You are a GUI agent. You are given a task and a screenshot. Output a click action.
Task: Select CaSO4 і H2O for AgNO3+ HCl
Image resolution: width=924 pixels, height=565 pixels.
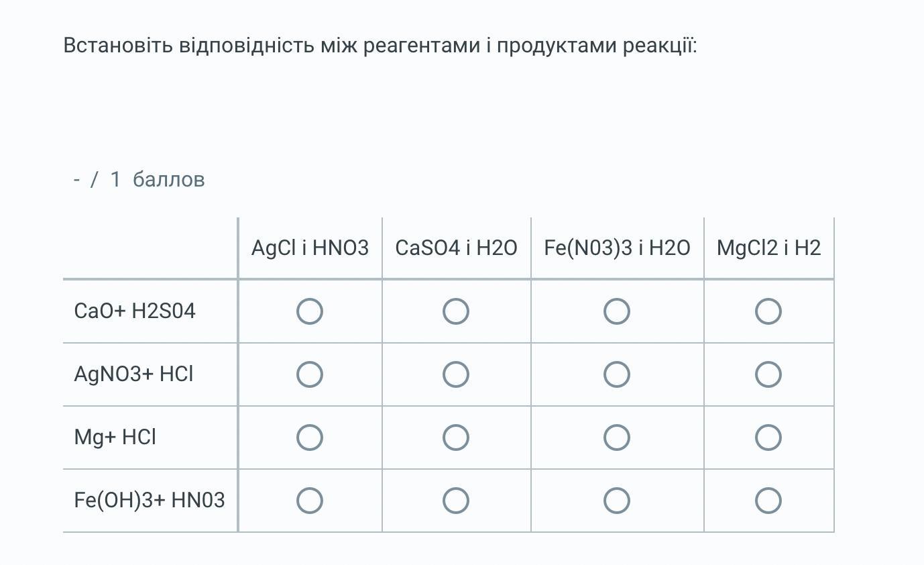pyautogui.click(x=456, y=374)
